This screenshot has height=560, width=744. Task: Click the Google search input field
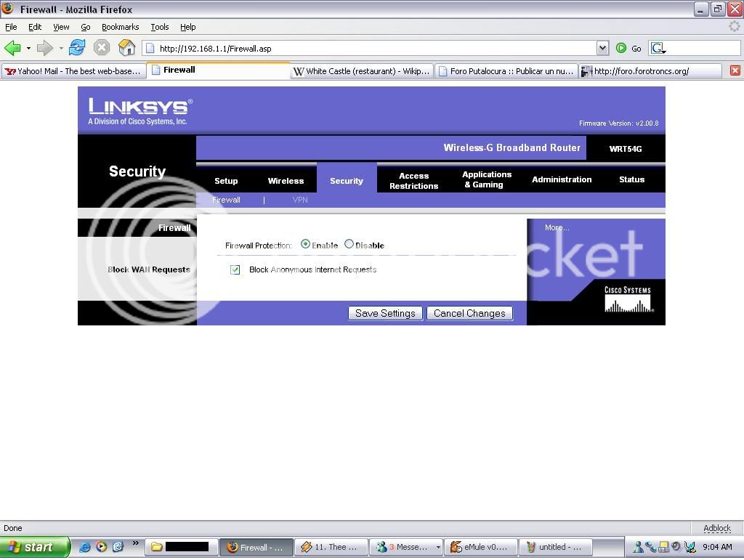click(703, 48)
